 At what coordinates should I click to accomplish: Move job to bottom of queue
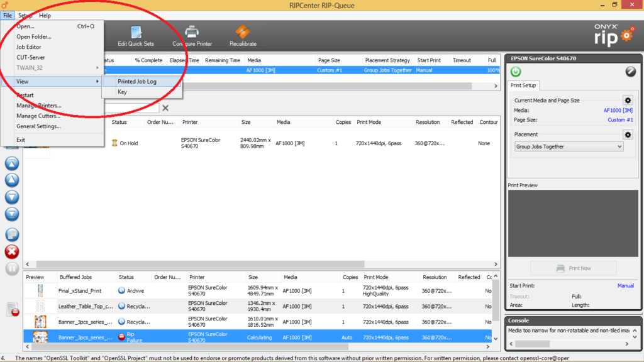point(11,214)
